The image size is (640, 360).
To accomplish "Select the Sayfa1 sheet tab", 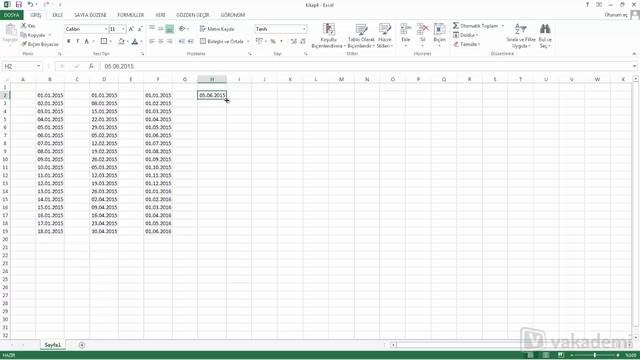I will 53,345.
